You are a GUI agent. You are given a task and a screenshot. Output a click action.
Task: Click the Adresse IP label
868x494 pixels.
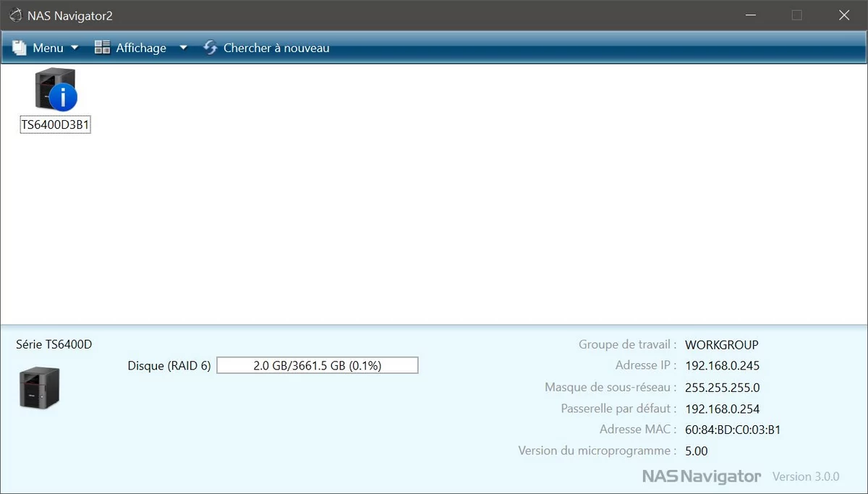coord(647,366)
